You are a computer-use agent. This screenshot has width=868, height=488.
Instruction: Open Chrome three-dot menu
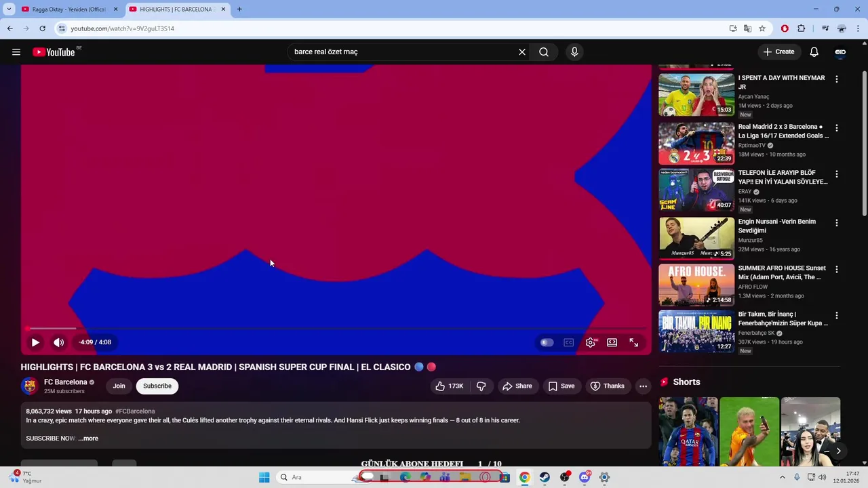pyautogui.click(x=859, y=28)
